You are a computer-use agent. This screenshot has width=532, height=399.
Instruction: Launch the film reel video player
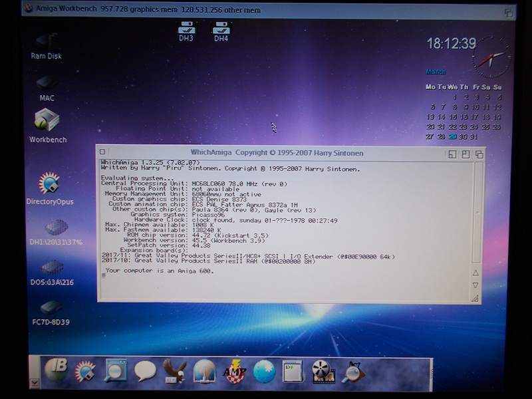point(323,371)
